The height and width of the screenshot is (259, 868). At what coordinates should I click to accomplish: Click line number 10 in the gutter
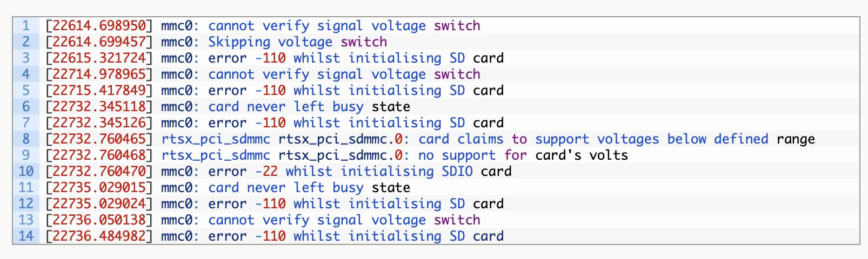(x=26, y=172)
